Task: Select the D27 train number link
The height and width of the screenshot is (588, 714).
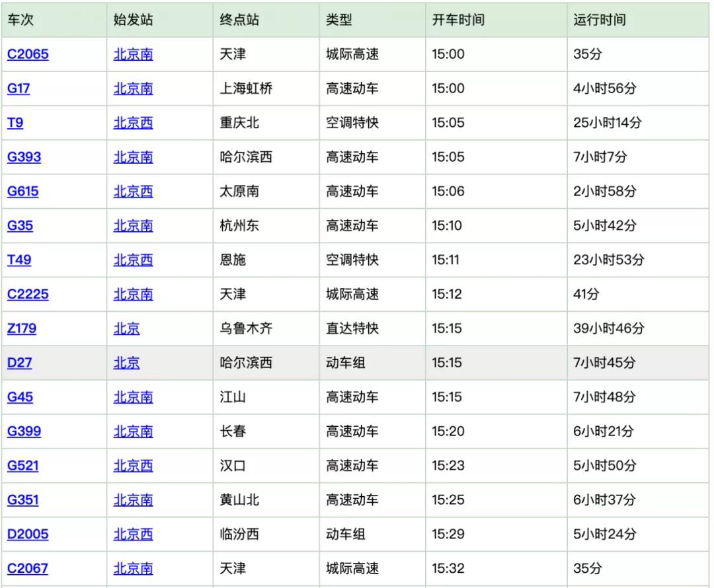Action: 19,363
